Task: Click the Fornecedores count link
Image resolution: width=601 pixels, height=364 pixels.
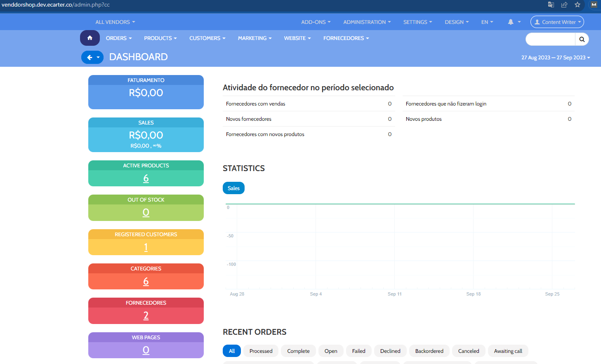Action: pos(146,315)
